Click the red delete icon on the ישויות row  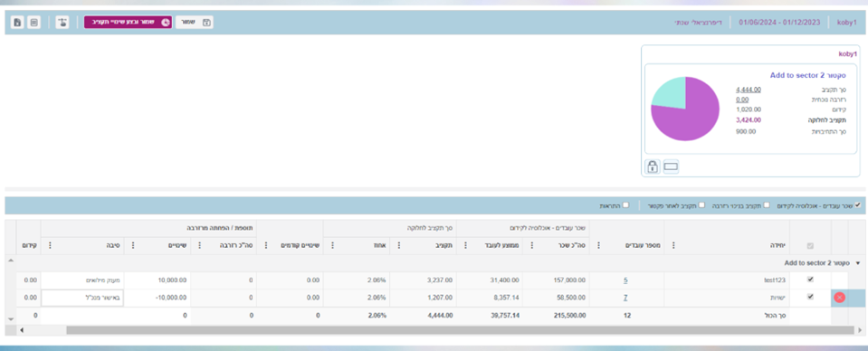(x=839, y=298)
